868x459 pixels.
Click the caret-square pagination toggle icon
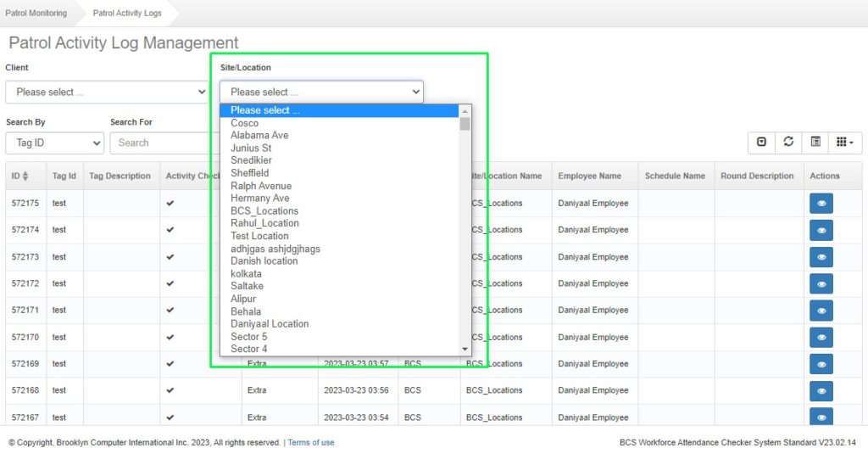coord(761,143)
